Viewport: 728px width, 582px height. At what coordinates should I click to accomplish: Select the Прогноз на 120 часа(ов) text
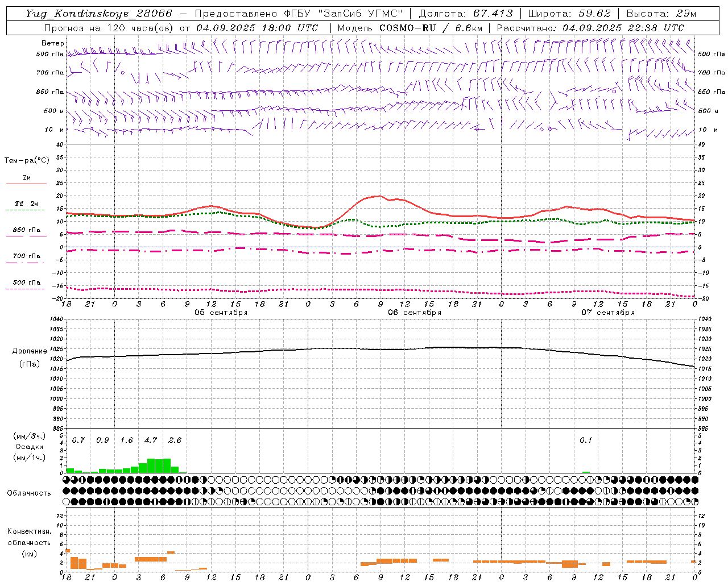tap(109, 28)
